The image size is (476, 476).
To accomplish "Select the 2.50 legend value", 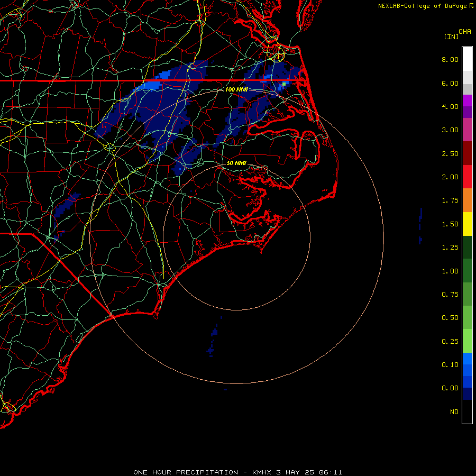I will [x=450, y=153].
